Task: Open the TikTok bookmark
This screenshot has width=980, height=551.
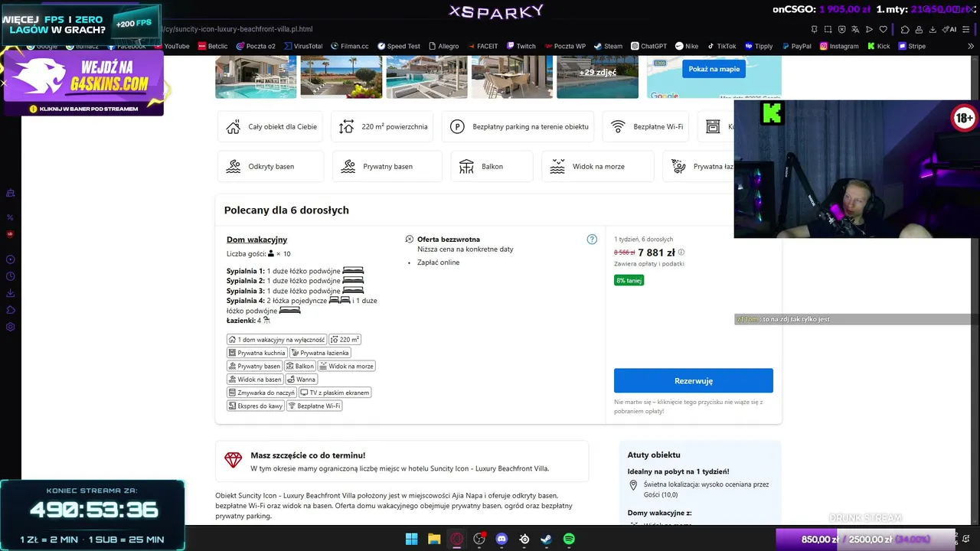Action: pos(722,46)
